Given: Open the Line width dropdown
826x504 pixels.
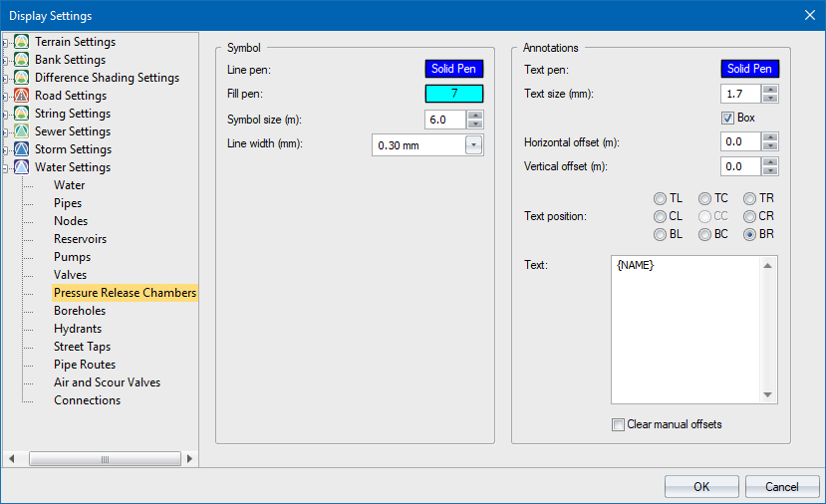Looking at the screenshot, I should pos(473,145).
